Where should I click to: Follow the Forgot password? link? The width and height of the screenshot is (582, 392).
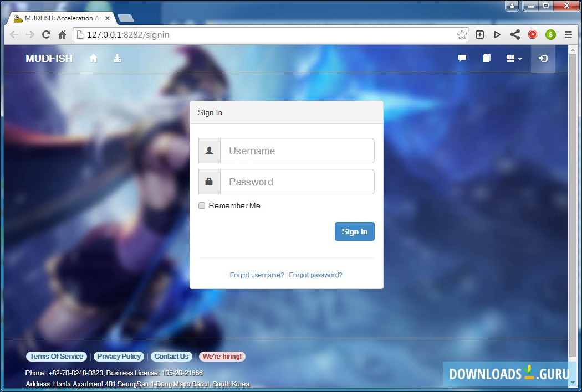click(x=315, y=275)
